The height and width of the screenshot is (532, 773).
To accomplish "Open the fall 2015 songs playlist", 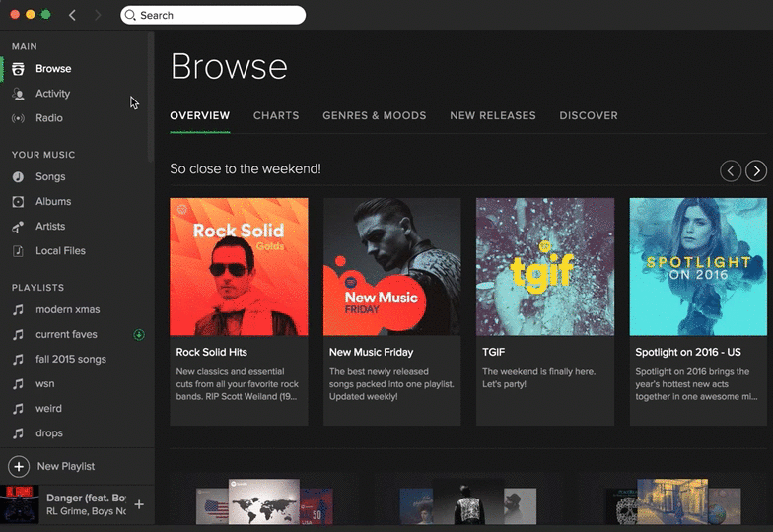I will pyautogui.click(x=70, y=360).
